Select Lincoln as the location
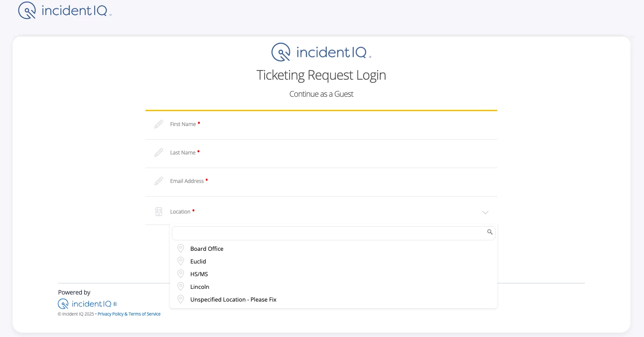This screenshot has height=337, width=644. pyautogui.click(x=333, y=287)
